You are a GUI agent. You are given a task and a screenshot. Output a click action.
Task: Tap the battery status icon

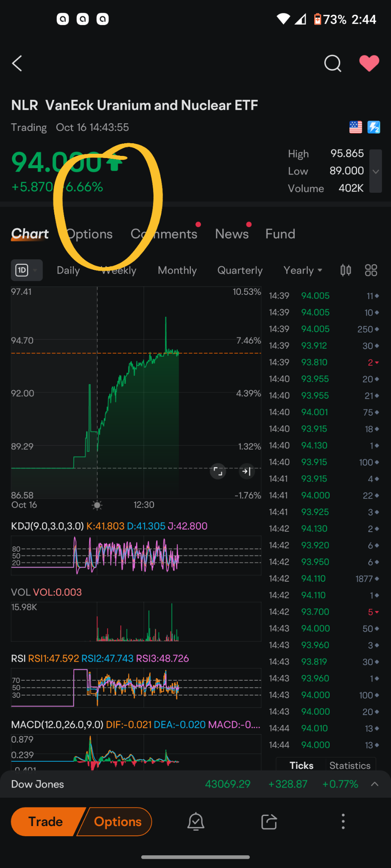317,19
